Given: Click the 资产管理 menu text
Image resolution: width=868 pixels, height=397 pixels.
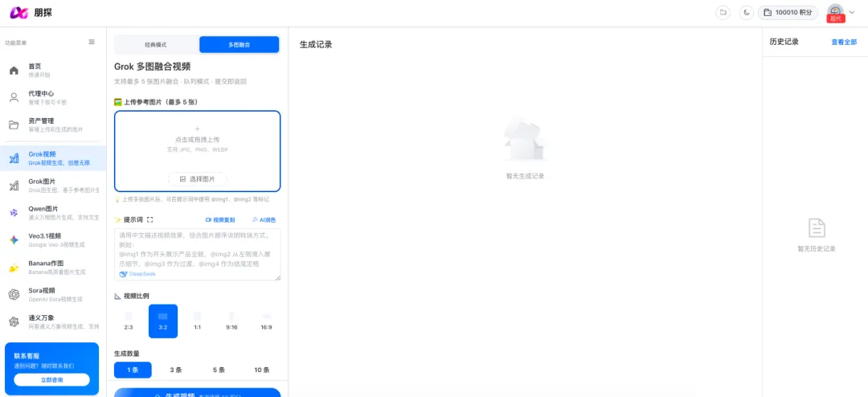Looking at the screenshot, I should pyautogui.click(x=42, y=121).
